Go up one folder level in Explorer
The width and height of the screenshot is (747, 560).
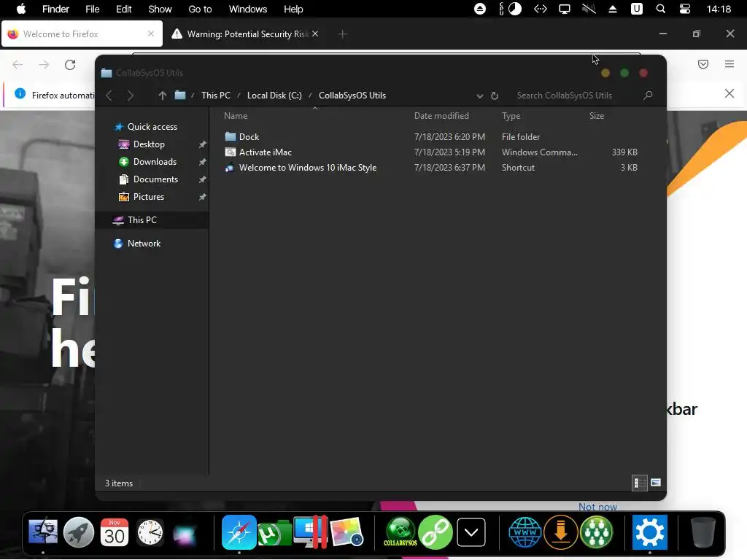162,96
